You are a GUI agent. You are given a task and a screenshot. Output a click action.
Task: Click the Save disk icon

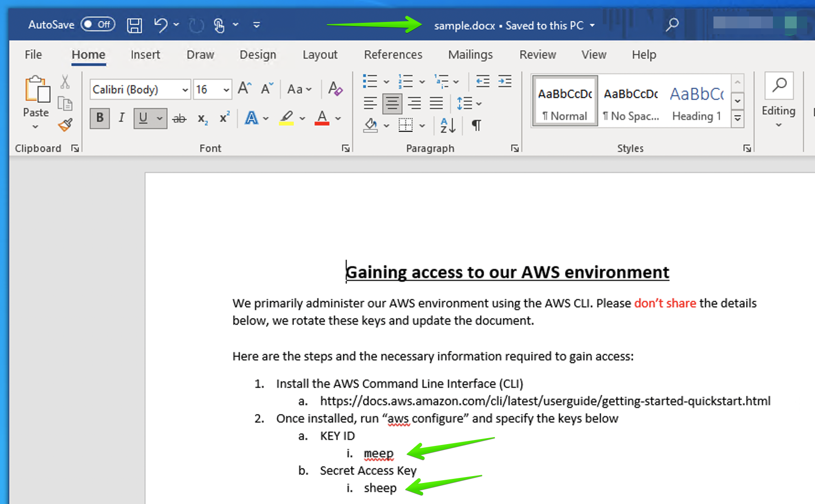134,25
